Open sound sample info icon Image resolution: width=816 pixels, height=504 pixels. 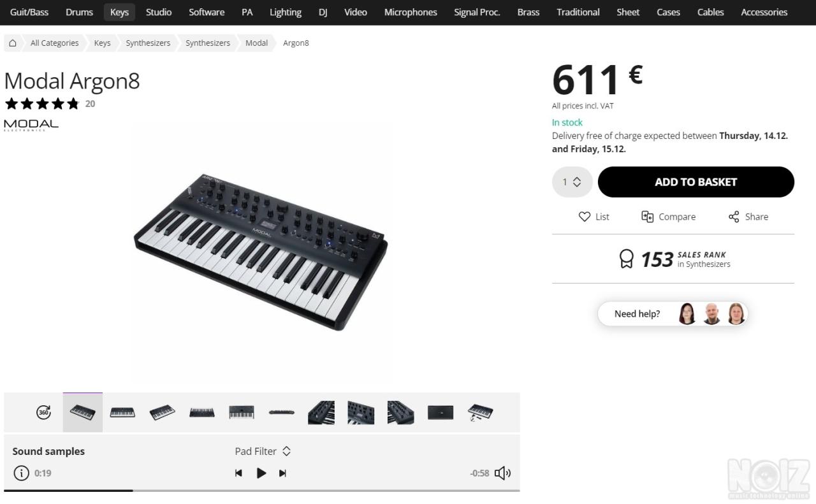(21, 473)
